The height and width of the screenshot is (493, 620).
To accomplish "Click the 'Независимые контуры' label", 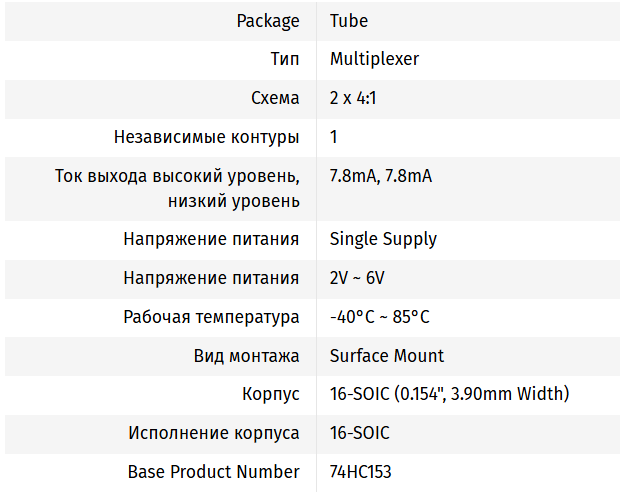I will (x=206, y=137).
